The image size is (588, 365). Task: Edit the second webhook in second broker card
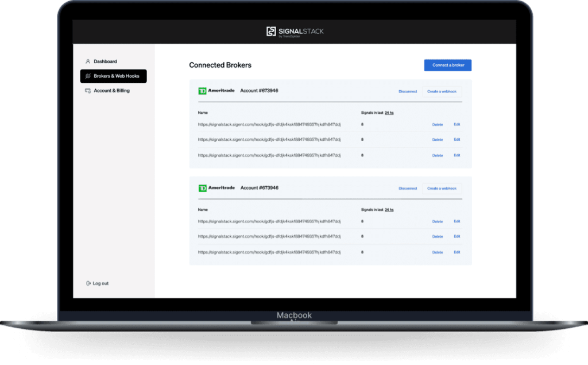point(457,236)
